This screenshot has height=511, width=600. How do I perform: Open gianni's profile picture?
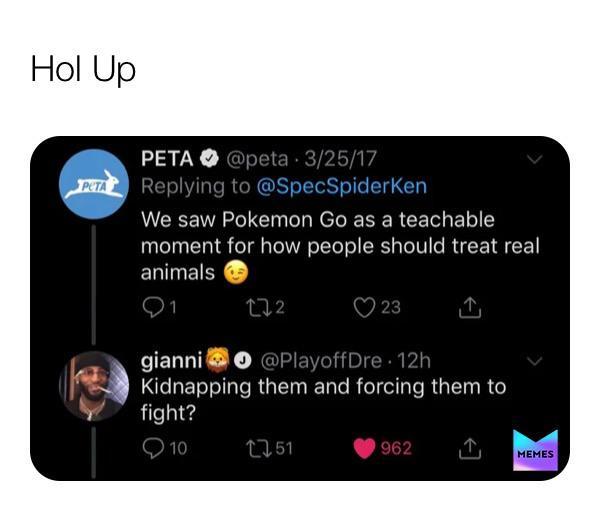coord(93,385)
